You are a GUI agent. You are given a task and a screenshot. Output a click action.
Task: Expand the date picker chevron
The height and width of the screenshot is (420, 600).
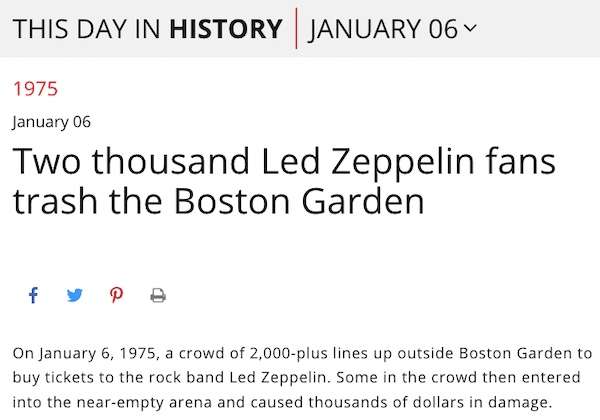click(470, 28)
